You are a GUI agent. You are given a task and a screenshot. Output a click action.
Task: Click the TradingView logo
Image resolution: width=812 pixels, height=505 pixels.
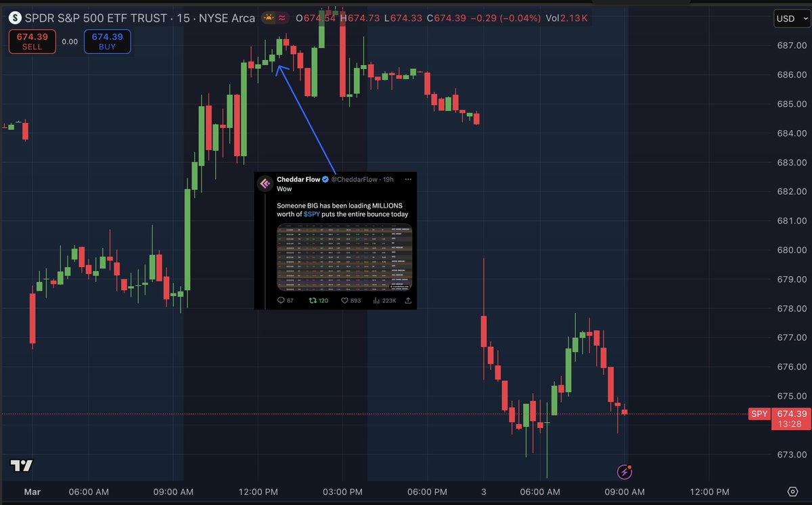(22, 466)
